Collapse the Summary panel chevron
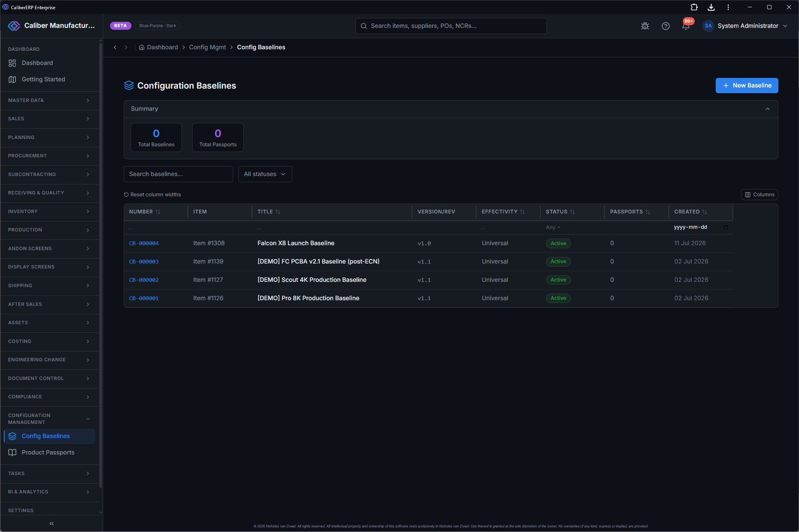Image resolution: width=799 pixels, height=532 pixels. click(x=768, y=109)
